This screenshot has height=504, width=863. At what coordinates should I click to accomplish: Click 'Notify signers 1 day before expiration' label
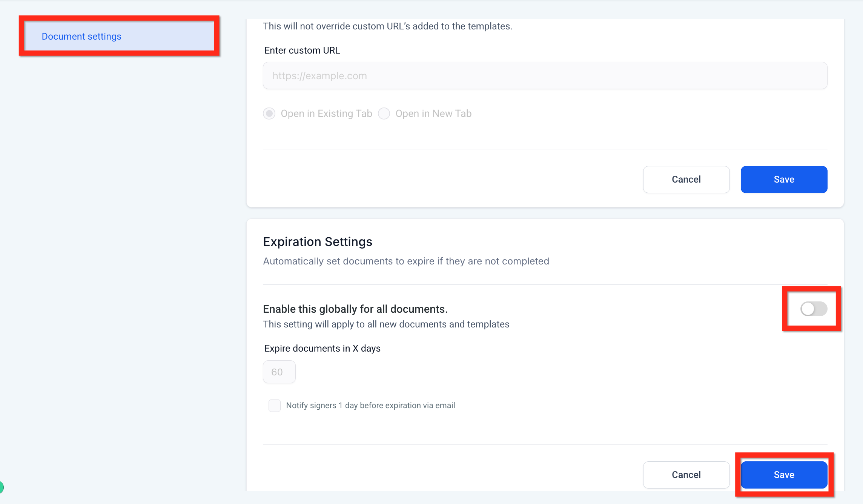coord(370,406)
